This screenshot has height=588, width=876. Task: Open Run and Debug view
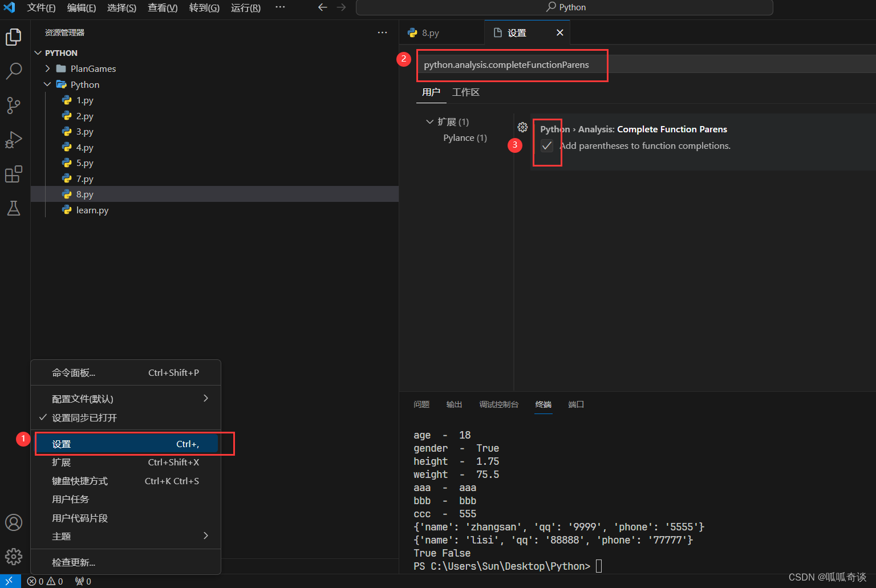[14, 140]
